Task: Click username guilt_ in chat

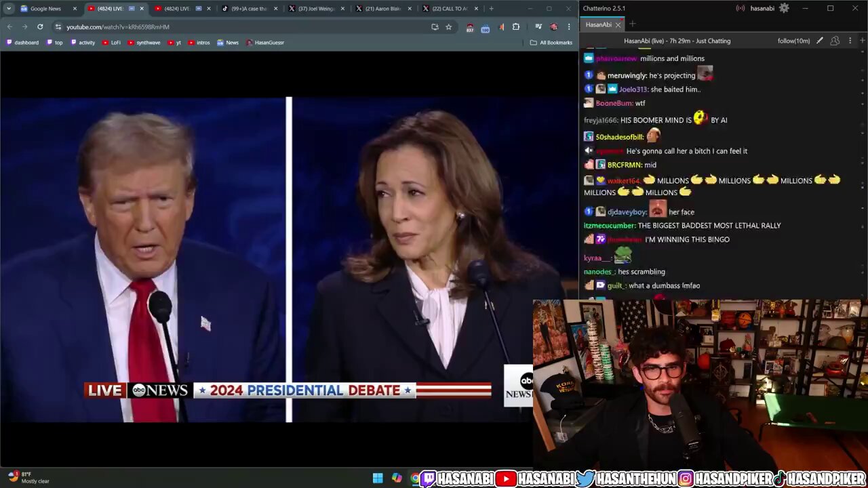Action: (616, 285)
